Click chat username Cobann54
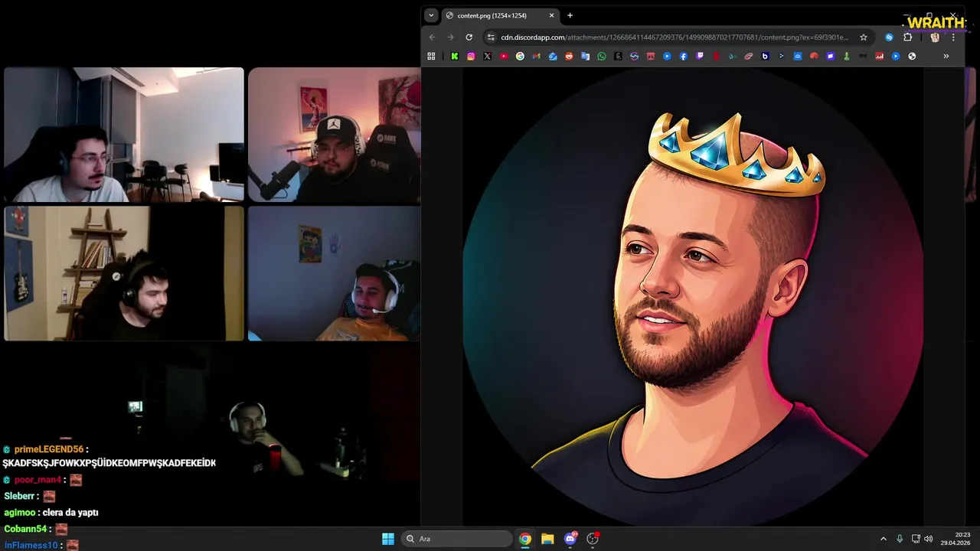This screenshot has height=551, width=980. (25, 529)
